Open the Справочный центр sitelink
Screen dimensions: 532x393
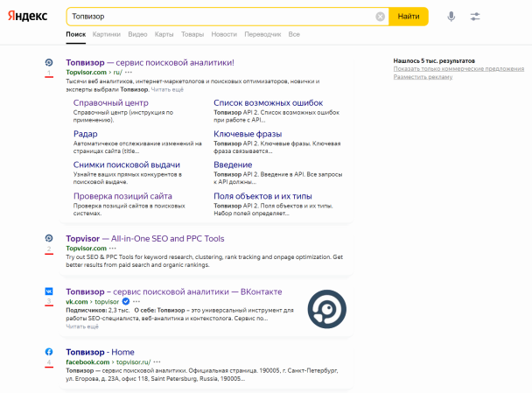(110, 103)
